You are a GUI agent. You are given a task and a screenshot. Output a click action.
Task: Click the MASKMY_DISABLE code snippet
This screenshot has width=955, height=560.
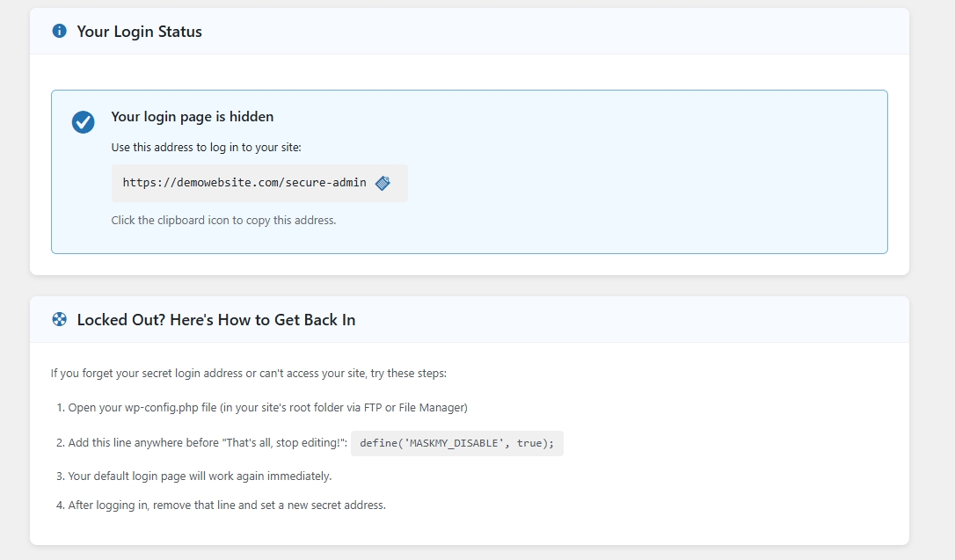[x=456, y=443]
